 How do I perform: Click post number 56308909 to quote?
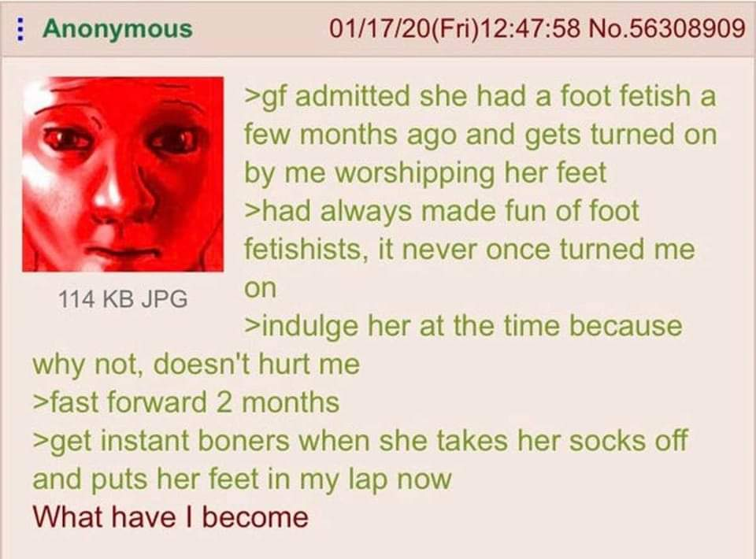(686, 28)
